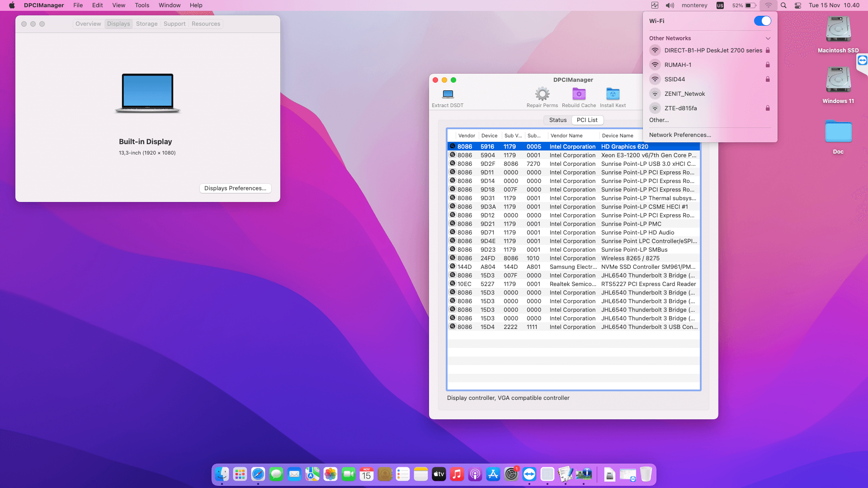Open Other... to join a hidden network
Image resolution: width=868 pixels, height=488 pixels.
click(659, 120)
